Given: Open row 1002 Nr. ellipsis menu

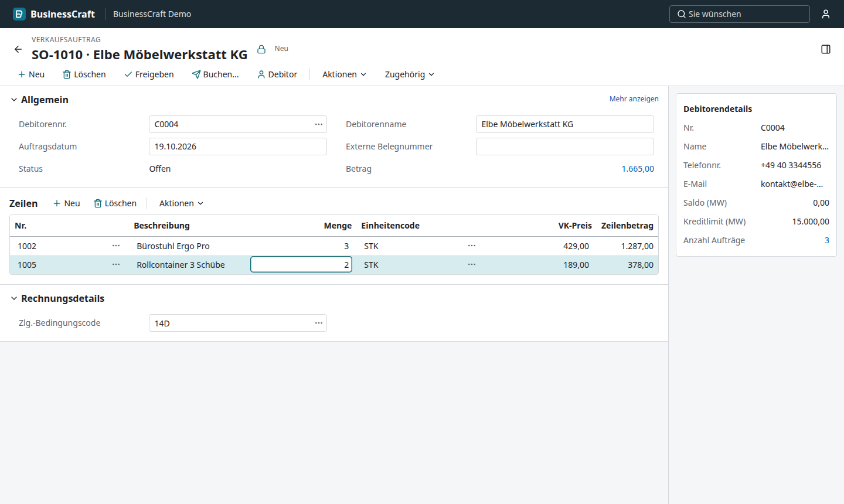Looking at the screenshot, I should click(x=116, y=246).
